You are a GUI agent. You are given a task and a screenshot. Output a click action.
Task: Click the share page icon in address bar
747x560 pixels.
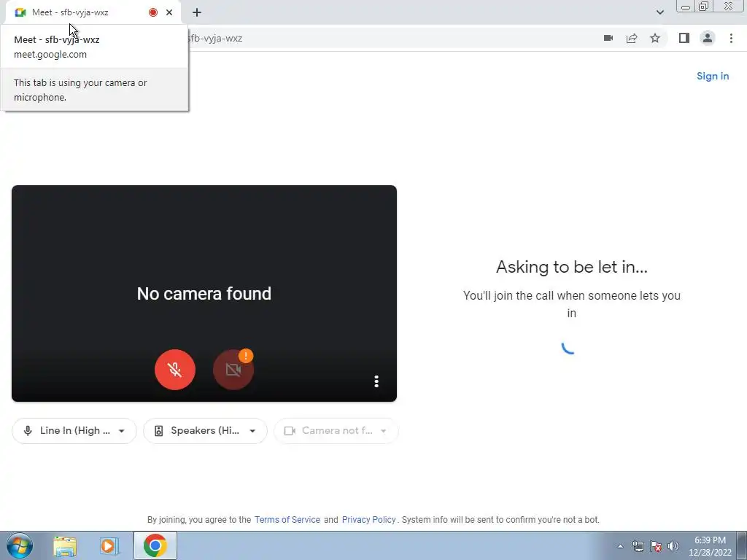pos(632,38)
